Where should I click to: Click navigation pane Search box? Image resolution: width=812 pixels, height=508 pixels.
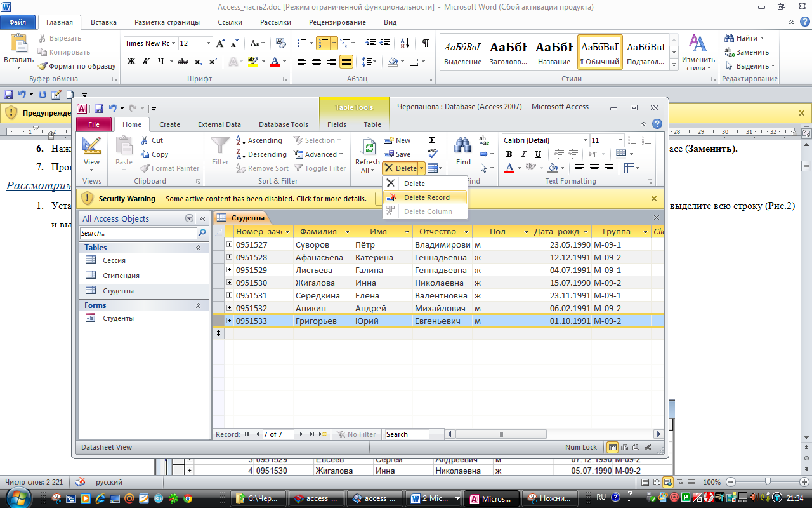click(139, 233)
